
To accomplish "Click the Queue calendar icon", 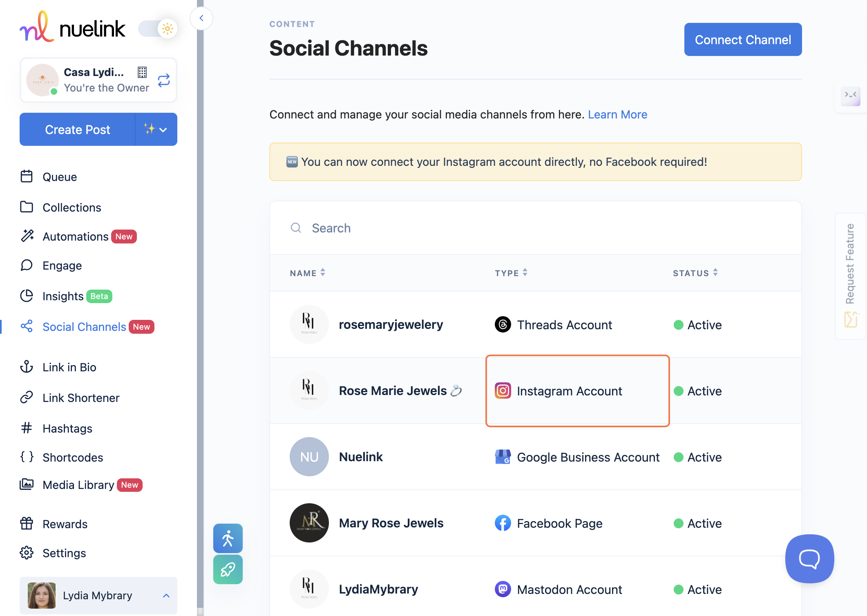I will [27, 176].
